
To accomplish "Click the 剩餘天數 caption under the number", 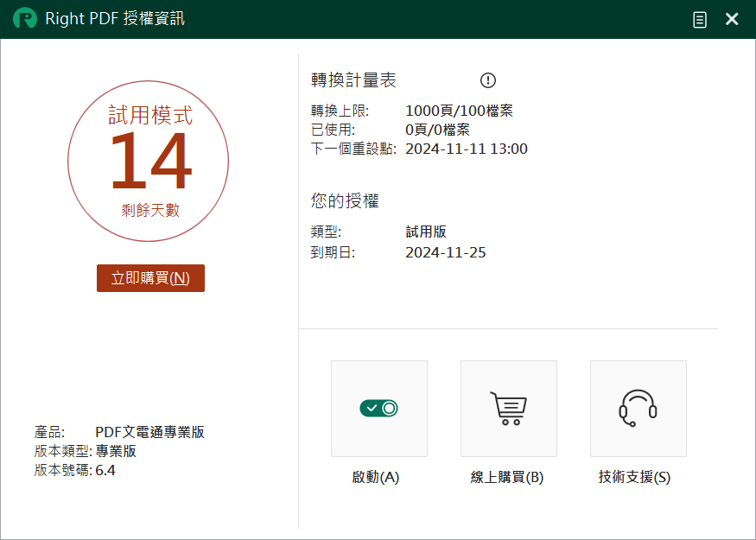I will point(150,210).
